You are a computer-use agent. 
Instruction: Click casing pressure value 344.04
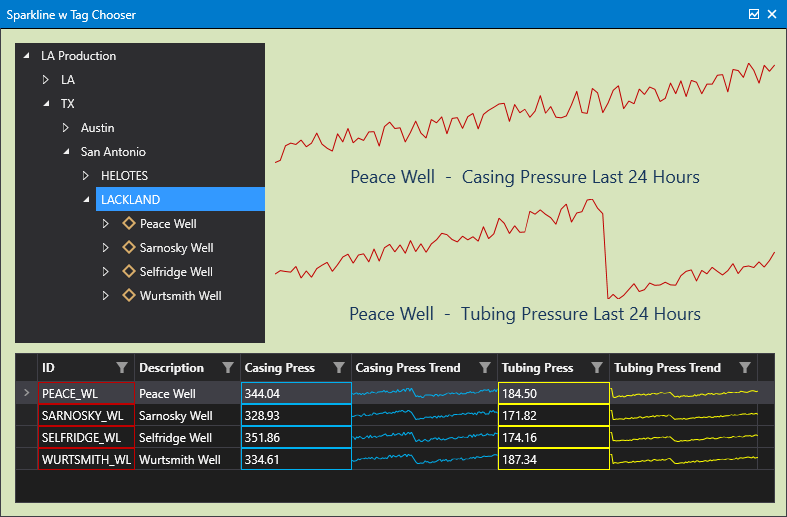[296, 393]
